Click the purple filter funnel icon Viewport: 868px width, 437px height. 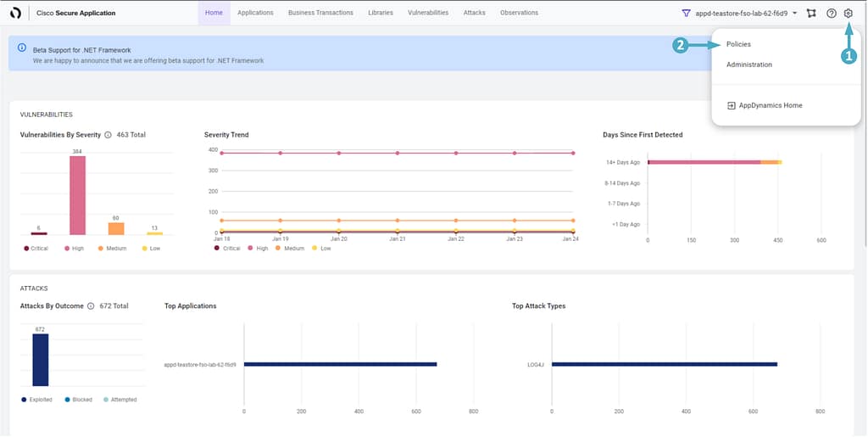point(686,14)
